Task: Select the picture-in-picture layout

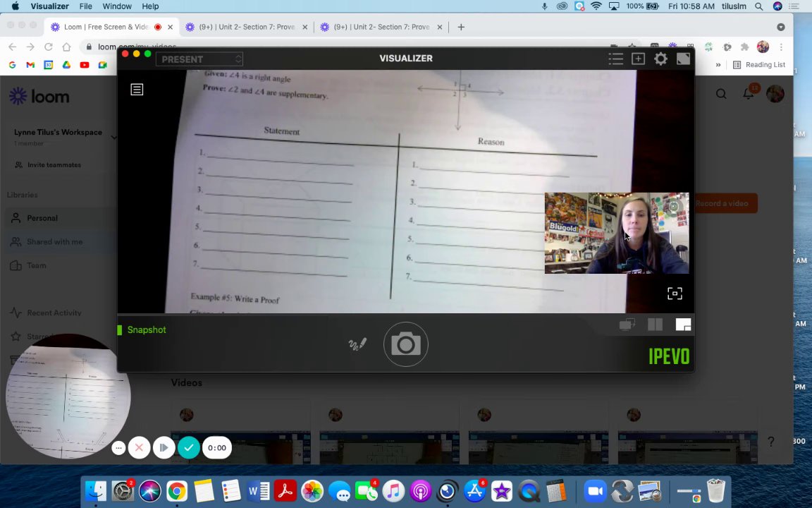Action: click(683, 325)
